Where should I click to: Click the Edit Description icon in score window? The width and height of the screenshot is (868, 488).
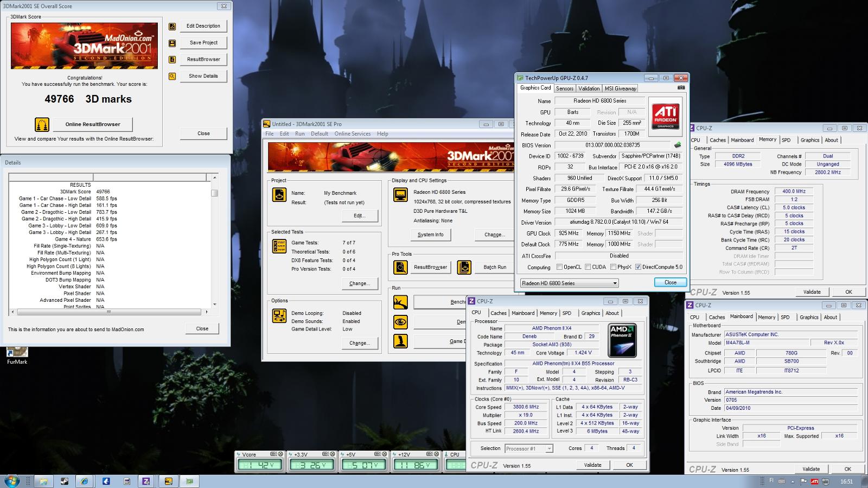pyautogui.click(x=172, y=26)
